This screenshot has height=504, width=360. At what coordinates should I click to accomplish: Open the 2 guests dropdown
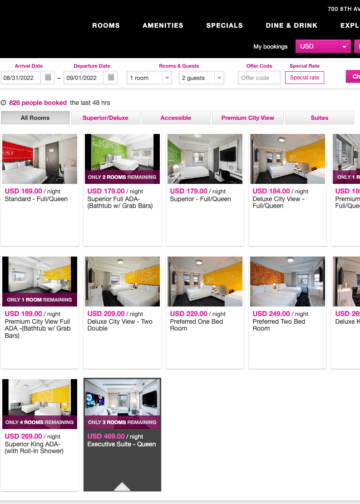[x=201, y=78]
